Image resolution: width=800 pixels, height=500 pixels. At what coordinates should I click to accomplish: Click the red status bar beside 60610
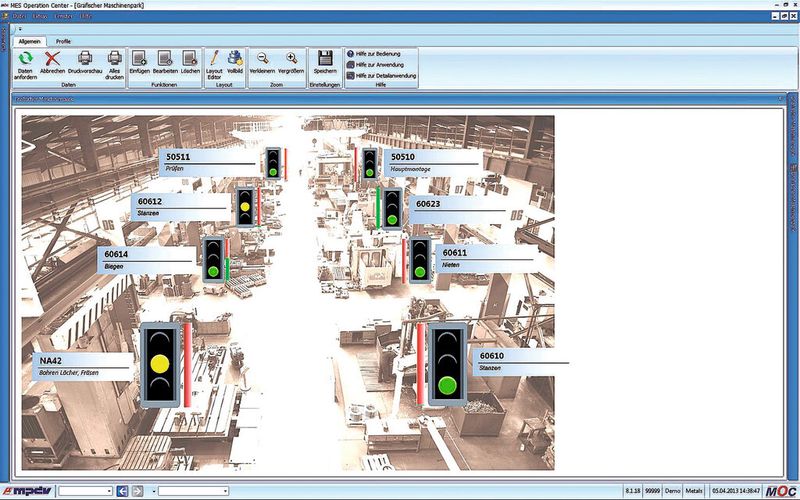(420, 364)
